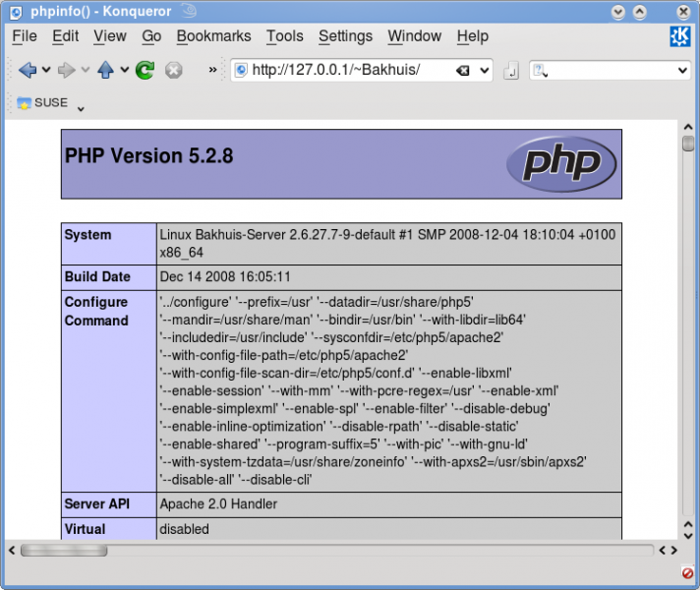Click the Up directory arrow icon

106,70
